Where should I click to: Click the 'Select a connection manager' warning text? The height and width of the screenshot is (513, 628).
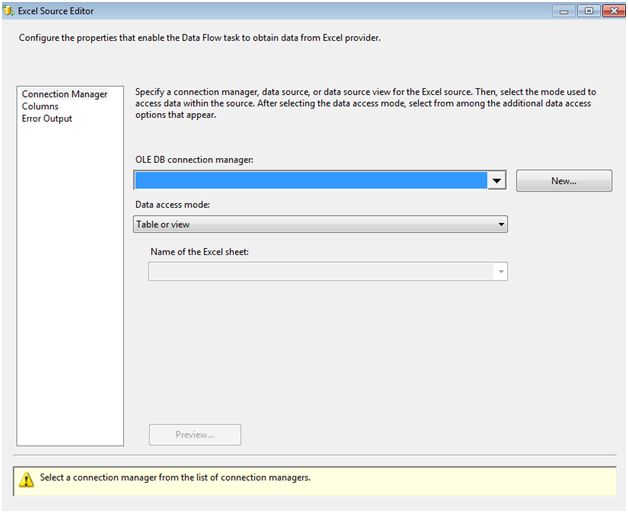(x=175, y=477)
